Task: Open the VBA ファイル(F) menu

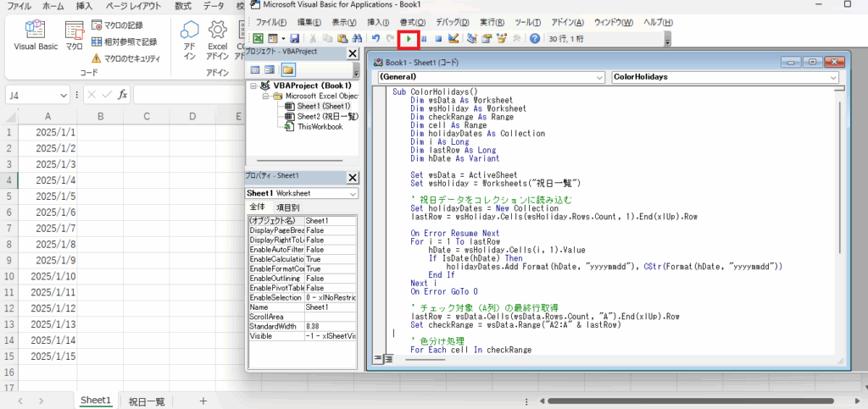Action: pyautogui.click(x=271, y=22)
